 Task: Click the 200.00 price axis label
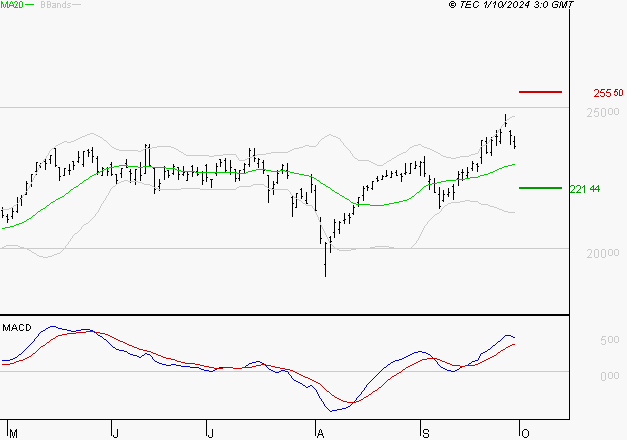[603, 254]
